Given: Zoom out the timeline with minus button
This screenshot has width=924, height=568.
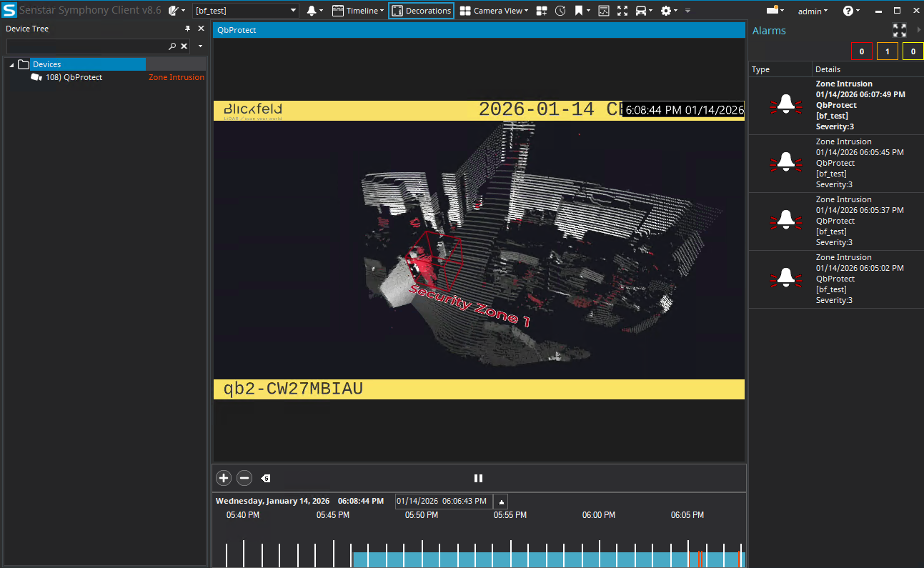Looking at the screenshot, I should pos(244,478).
